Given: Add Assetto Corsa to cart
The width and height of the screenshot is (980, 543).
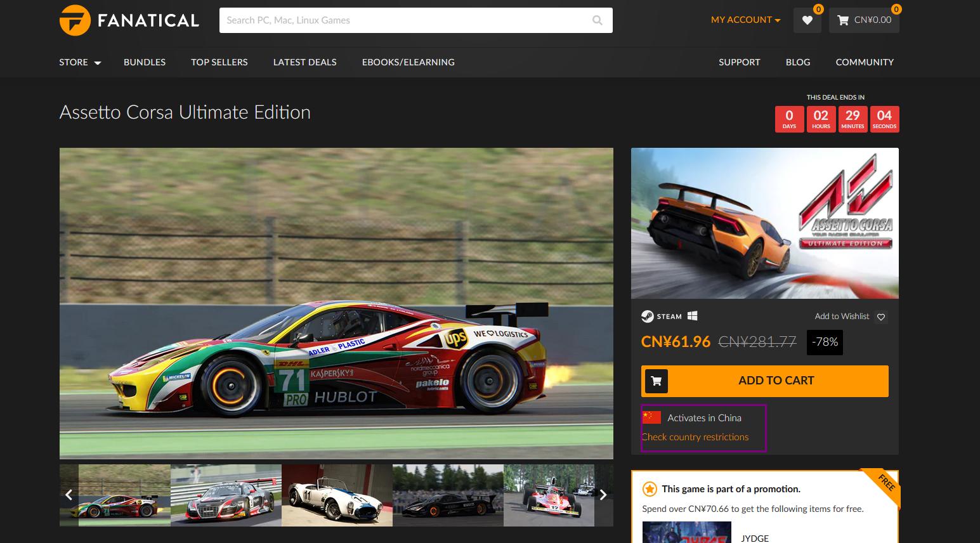Looking at the screenshot, I should 765,381.
